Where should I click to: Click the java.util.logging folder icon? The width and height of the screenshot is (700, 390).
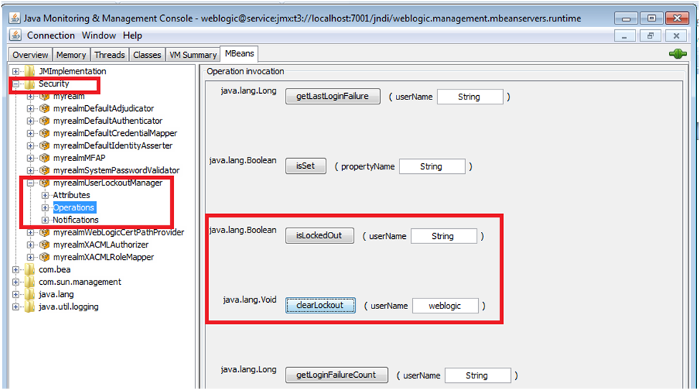[x=30, y=307]
